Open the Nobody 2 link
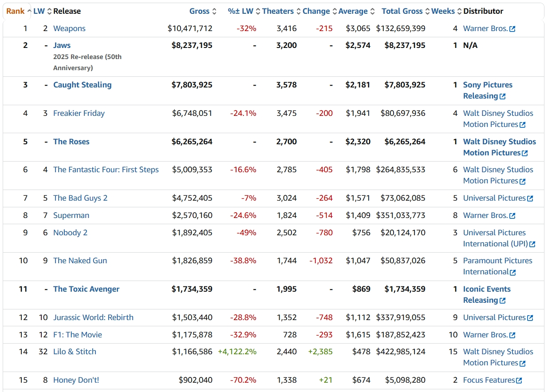Image resolution: width=548 pixels, height=392 pixels. click(x=70, y=233)
